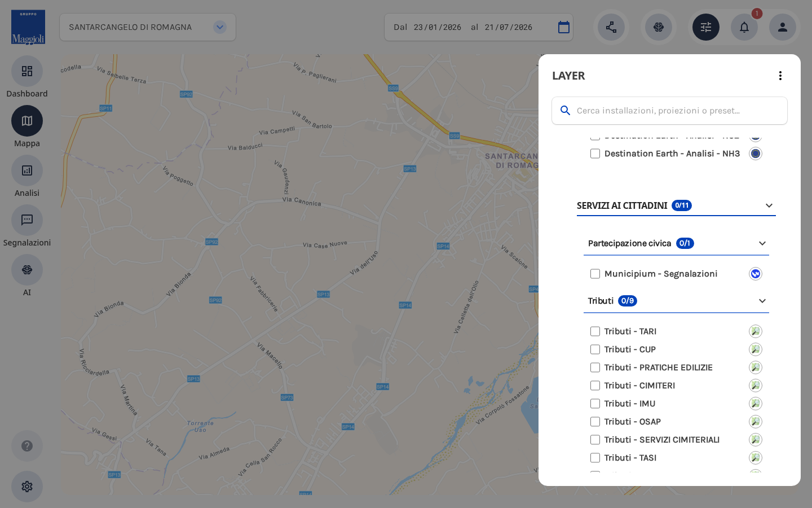Open the calendar date picker icon
812x508 pixels.
tap(564, 27)
